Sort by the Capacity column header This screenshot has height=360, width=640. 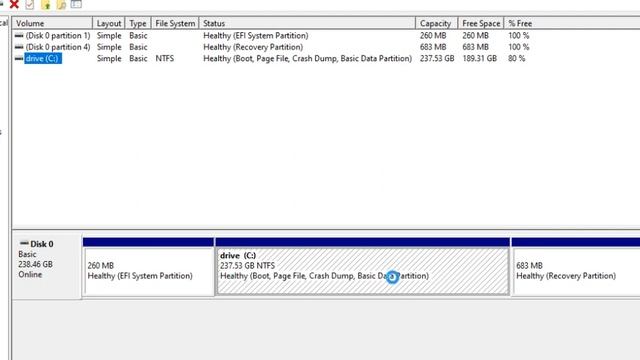tap(437, 23)
